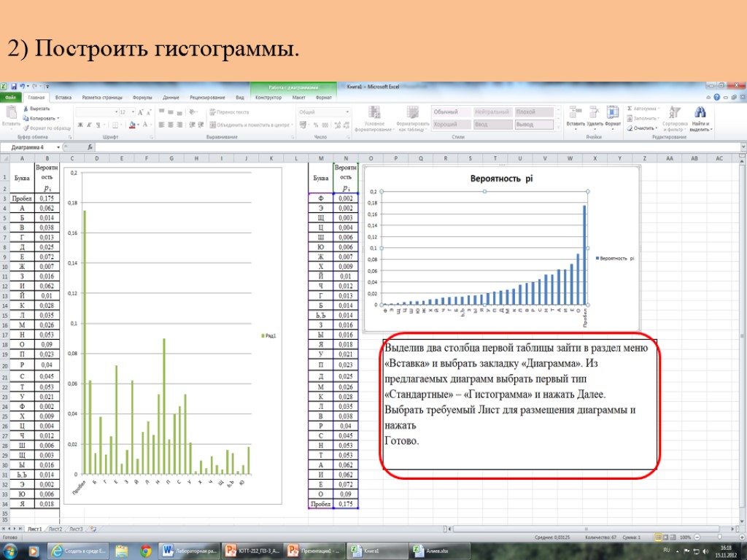Select the Лист3 sheet tab
The width and height of the screenshot is (747, 560).
(76, 529)
